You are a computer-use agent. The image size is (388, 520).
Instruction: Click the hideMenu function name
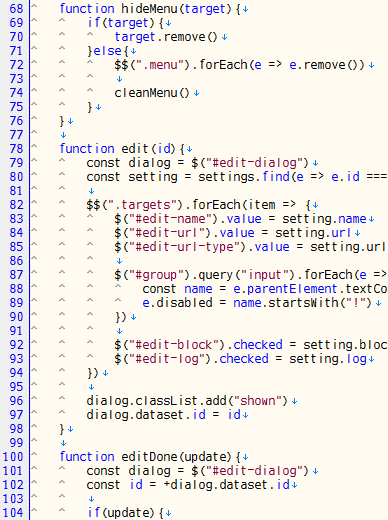149,9
